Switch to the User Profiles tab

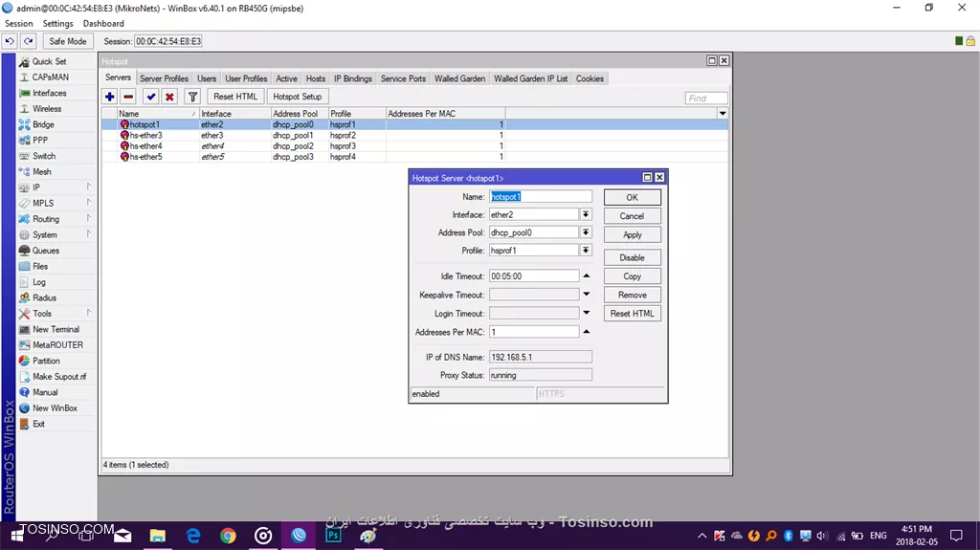click(246, 78)
